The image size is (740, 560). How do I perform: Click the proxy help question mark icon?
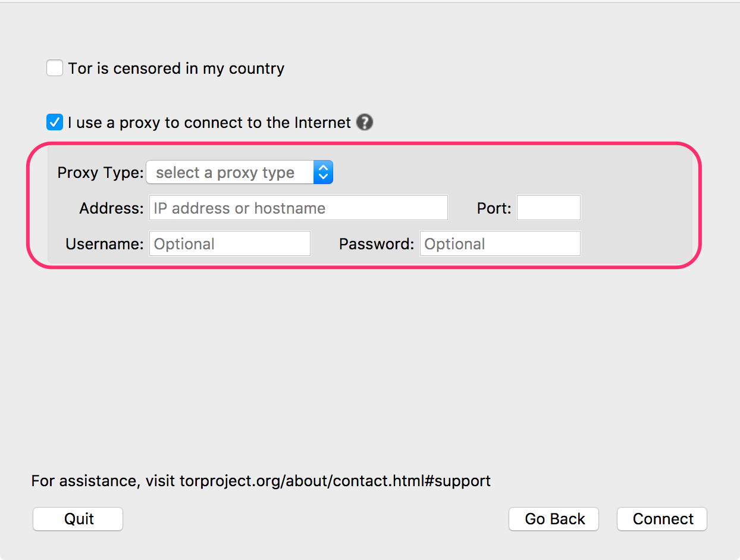[x=365, y=123]
